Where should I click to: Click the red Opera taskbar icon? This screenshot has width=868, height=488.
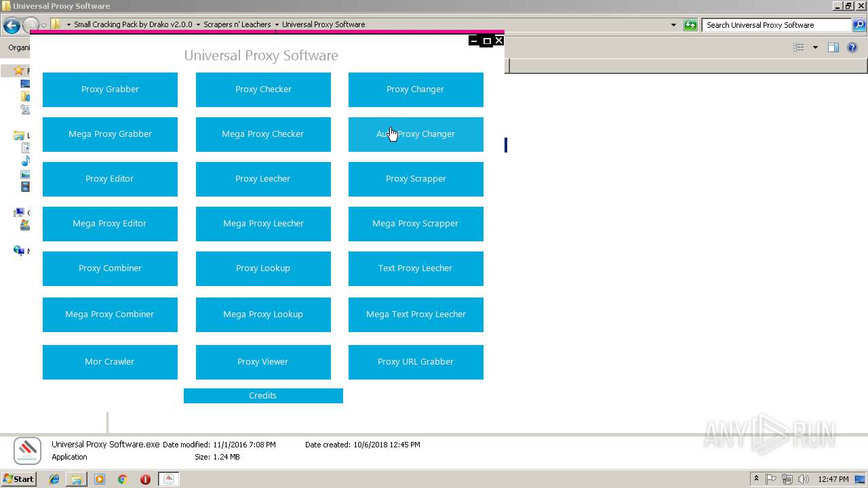(145, 479)
